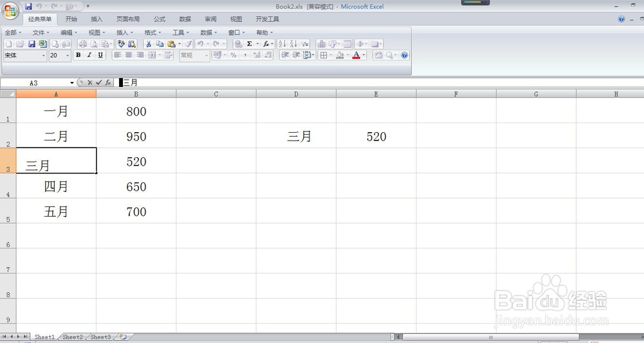
Task: Click the Print Preview icon
Action: coord(94,44)
